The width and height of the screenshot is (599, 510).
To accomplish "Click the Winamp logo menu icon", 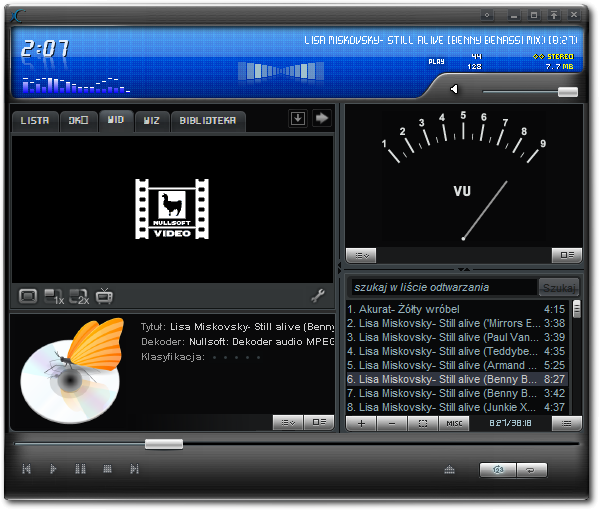I will [x=18, y=16].
